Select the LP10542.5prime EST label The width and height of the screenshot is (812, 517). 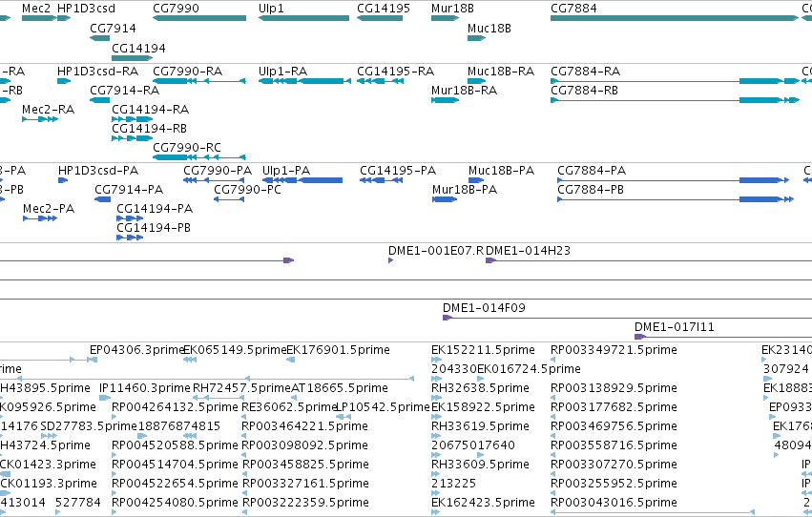[384, 407]
